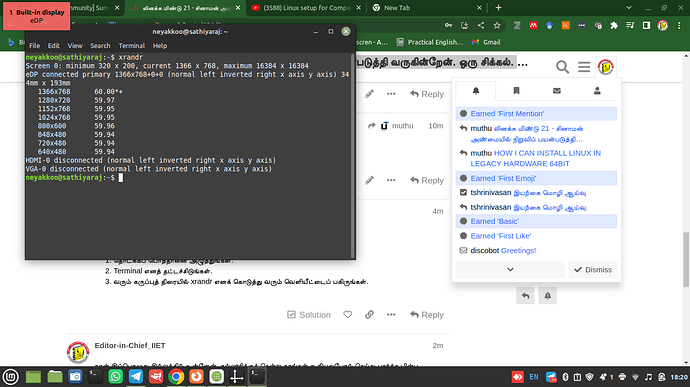Open the messages envelope tab in the panel

coord(557,91)
